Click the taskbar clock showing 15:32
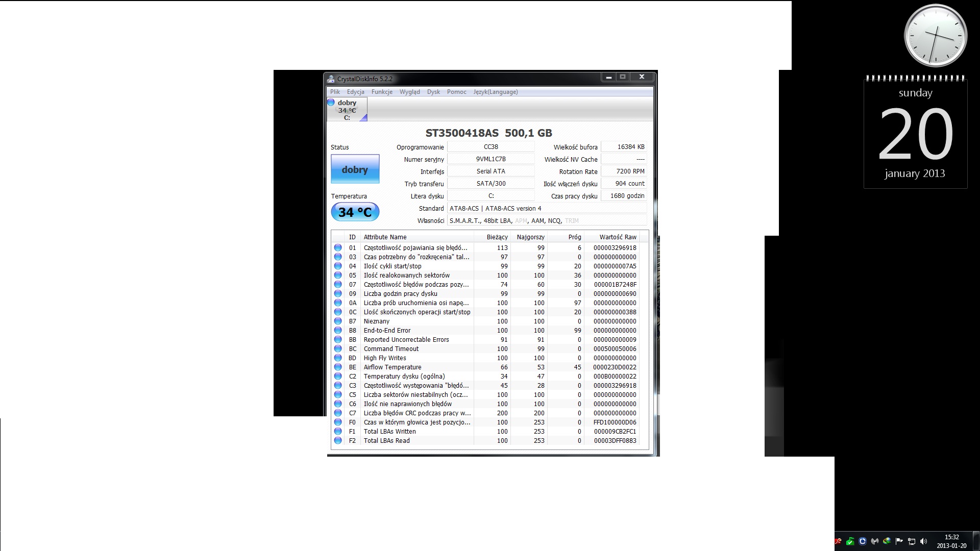This screenshot has width=980, height=551. coord(951,541)
